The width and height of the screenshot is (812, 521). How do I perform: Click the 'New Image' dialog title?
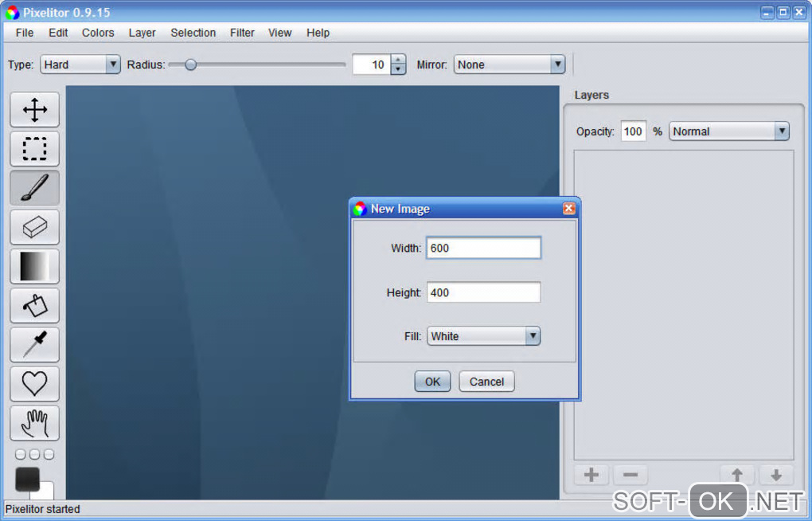coord(400,209)
